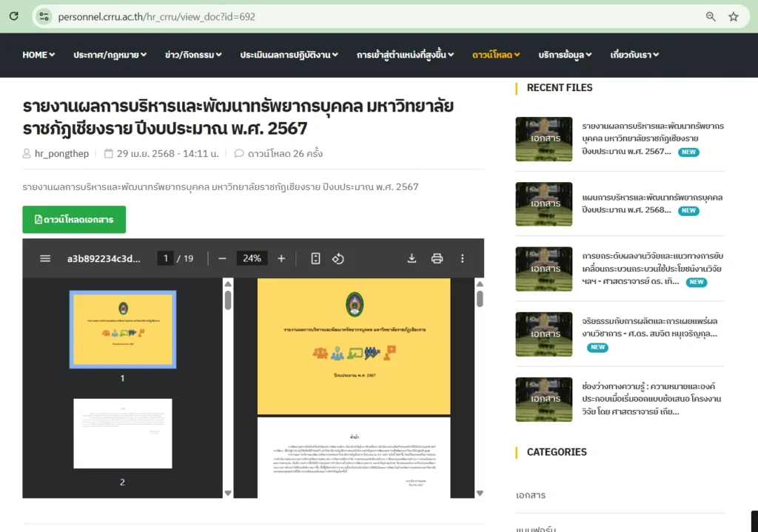Download the PDF using toolbar download icon
This screenshot has width=758, height=532.
point(412,258)
